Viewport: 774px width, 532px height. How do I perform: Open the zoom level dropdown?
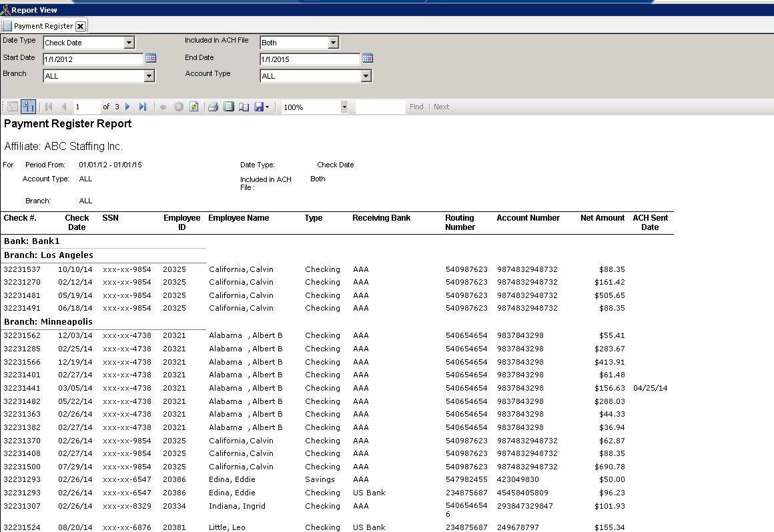coord(344,107)
